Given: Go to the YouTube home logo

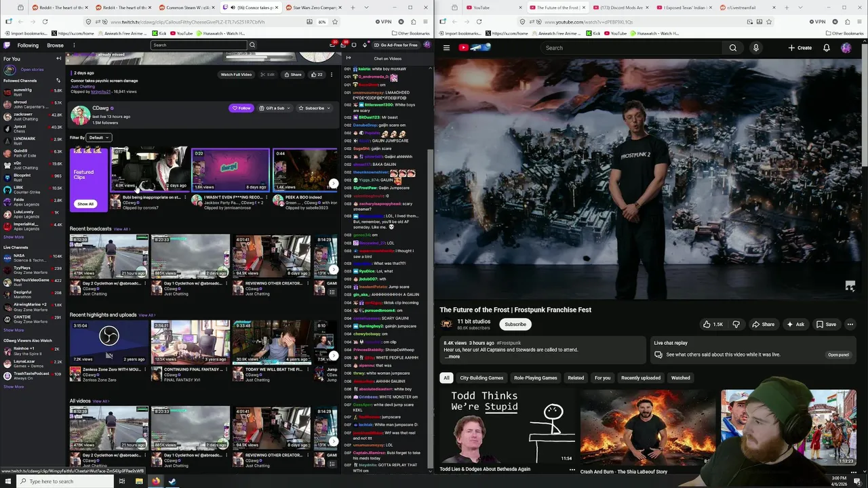Looking at the screenshot, I should click(x=475, y=47).
